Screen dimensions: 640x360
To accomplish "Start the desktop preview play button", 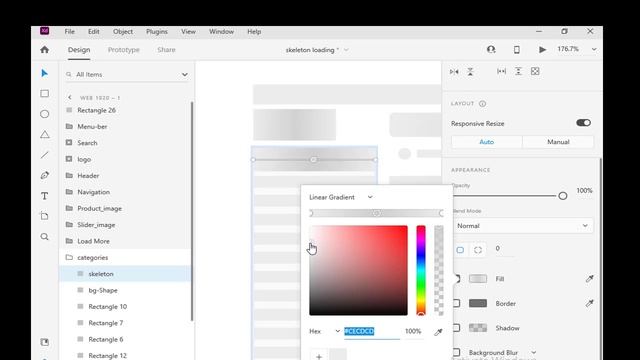I will coord(542,49).
